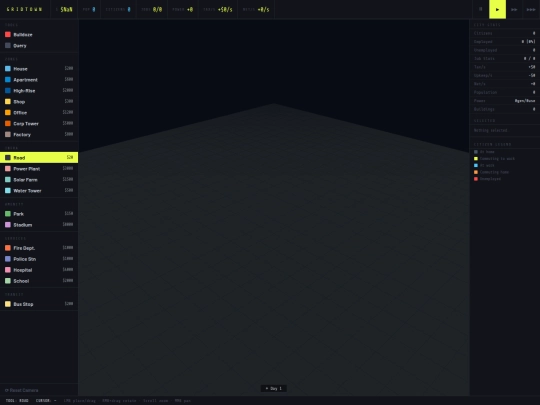The width and height of the screenshot is (540, 405).
Task: Click the Nothing selected text
Action: [490, 130]
